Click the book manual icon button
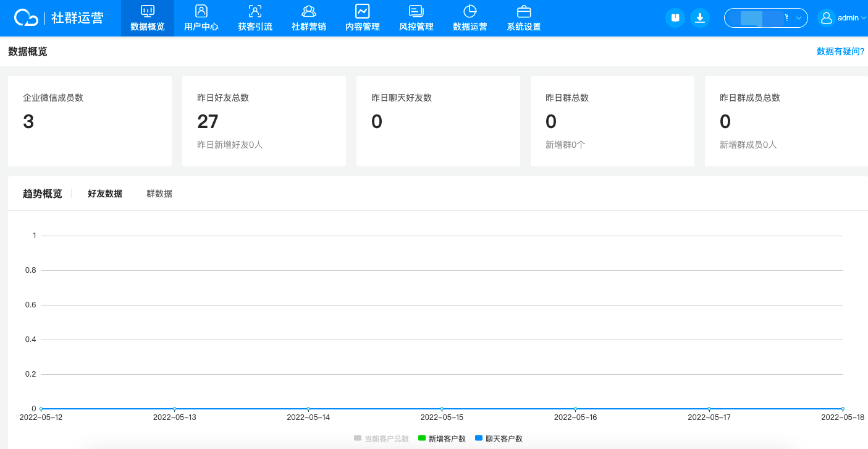The height and width of the screenshot is (449, 868). (x=675, y=18)
